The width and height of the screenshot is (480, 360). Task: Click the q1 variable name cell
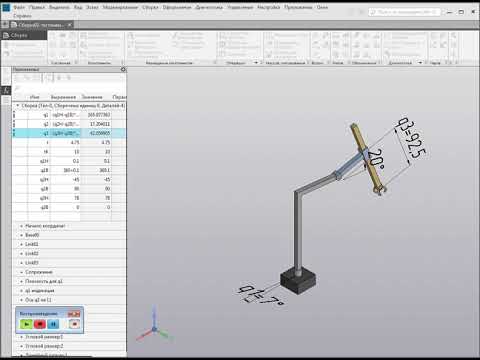(39, 115)
